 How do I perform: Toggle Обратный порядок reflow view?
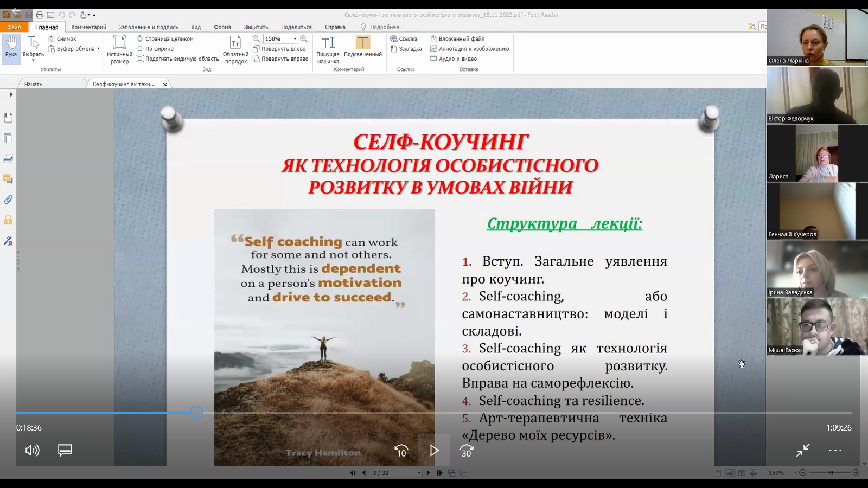click(235, 50)
